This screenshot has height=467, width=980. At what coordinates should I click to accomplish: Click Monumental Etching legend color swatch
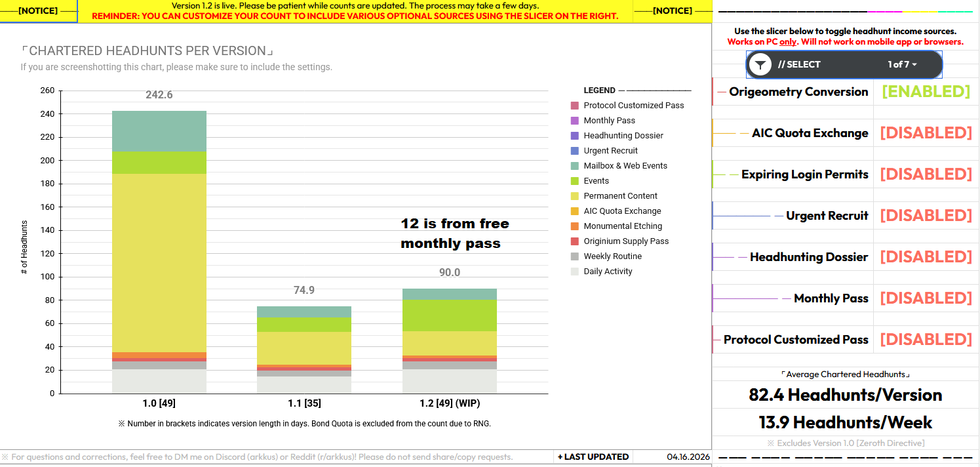pyautogui.click(x=575, y=226)
